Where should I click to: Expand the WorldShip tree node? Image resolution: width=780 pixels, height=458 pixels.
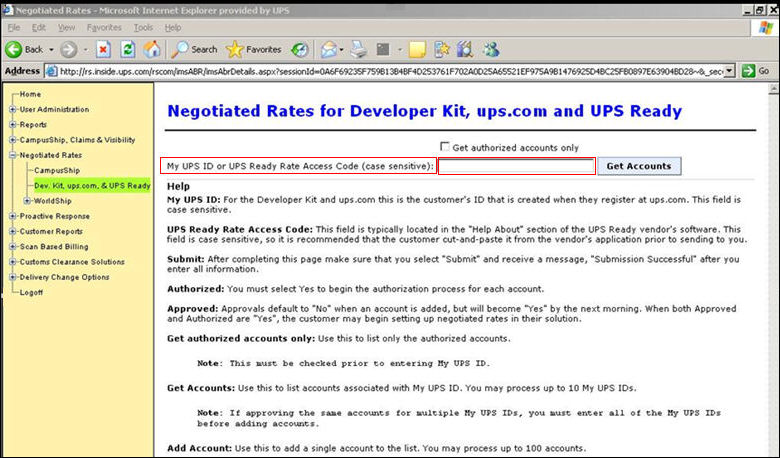point(27,201)
